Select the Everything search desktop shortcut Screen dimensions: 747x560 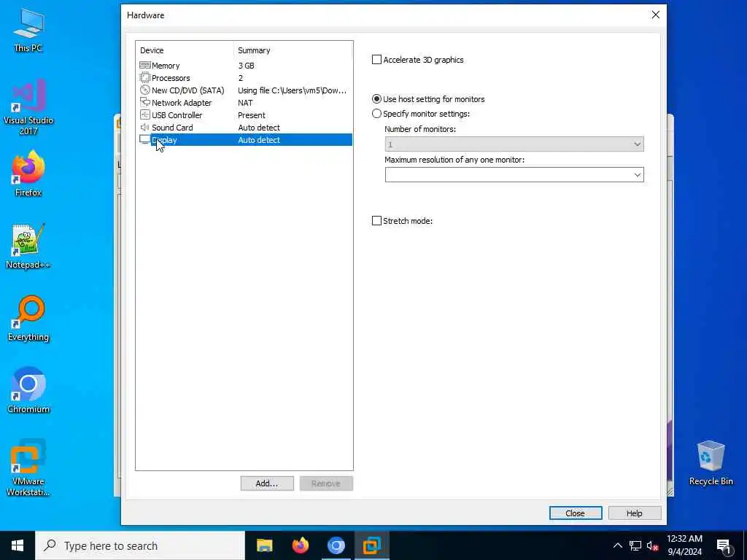[28, 319]
